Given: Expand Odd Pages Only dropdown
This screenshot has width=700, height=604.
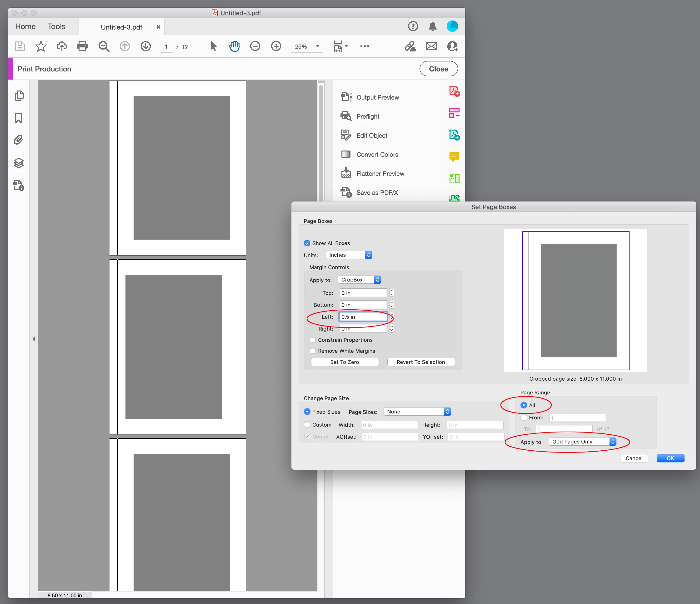Looking at the screenshot, I should [582, 441].
